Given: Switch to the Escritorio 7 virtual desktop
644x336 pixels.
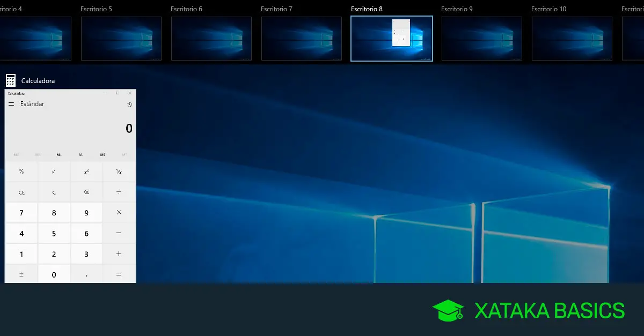Looking at the screenshot, I should point(302,38).
